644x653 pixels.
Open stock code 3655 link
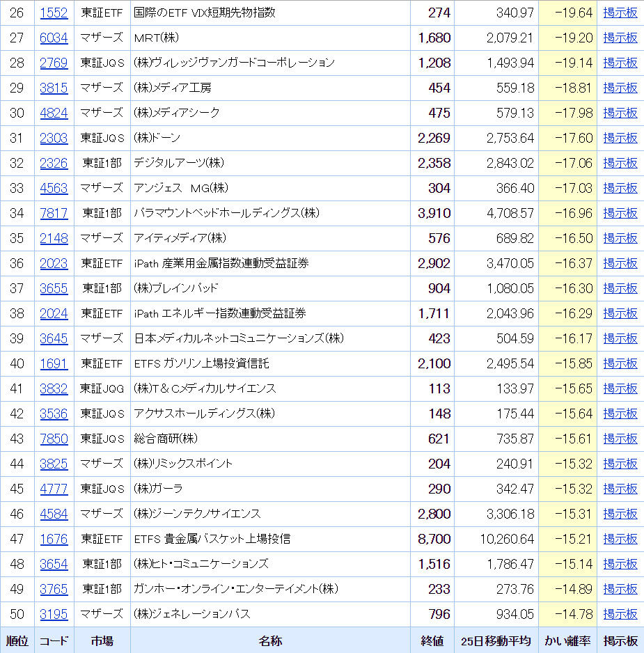click(x=54, y=288)
